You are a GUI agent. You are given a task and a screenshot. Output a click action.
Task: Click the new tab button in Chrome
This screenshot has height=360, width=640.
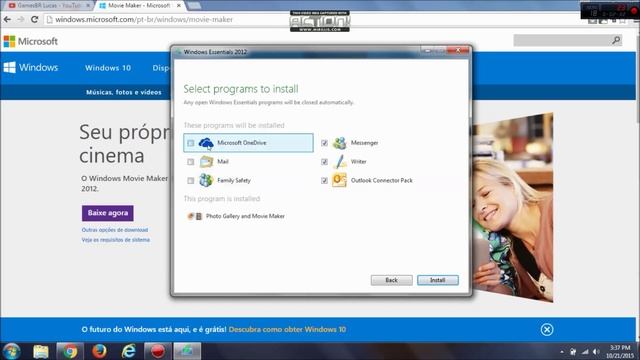point(194,6)
